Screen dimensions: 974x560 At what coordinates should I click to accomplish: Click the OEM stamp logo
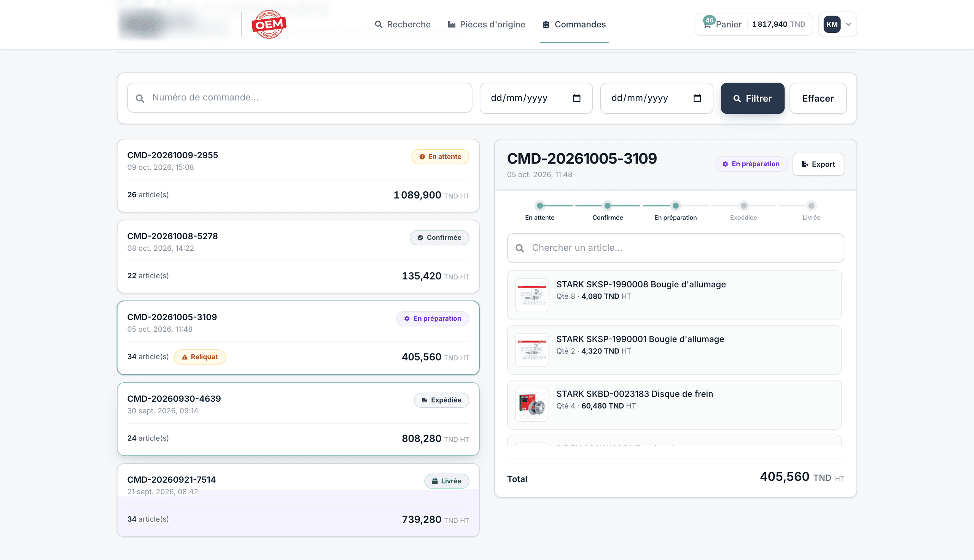click(269, 24)
